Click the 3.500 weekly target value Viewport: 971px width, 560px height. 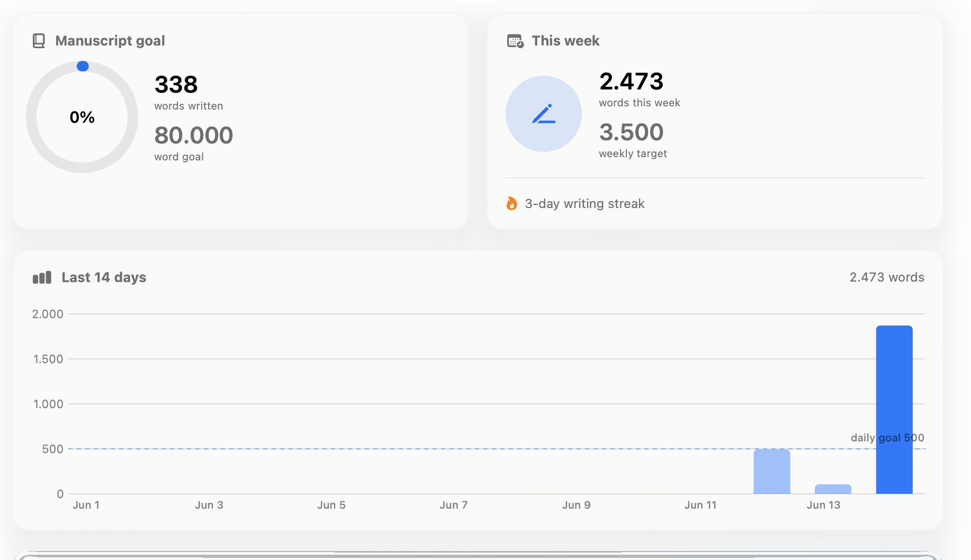631,132
